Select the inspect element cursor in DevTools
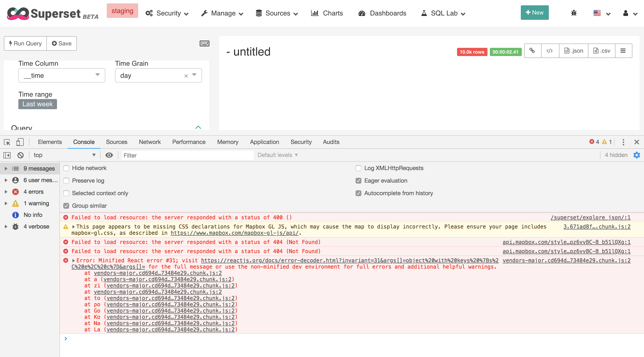The image size is (644, 357). [7, 142]
